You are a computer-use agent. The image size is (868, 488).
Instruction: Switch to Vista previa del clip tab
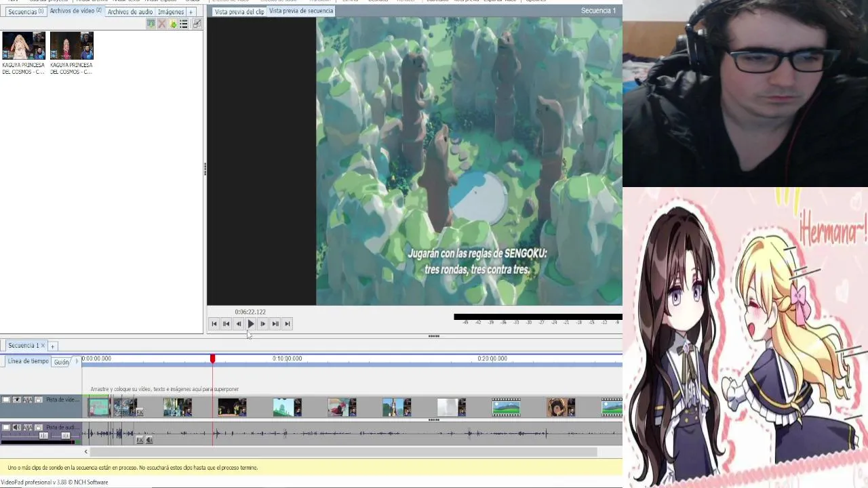pyautogui.click(x=239, y=12)
